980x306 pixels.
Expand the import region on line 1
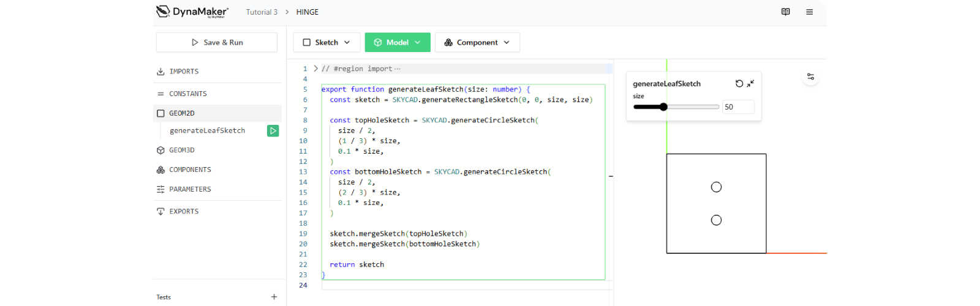click(316, 69)
